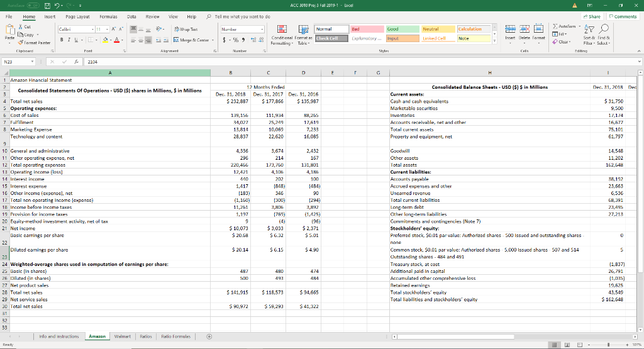Toggle top align for cell
This screenshot has height=349, width=644.
(133, 29)
